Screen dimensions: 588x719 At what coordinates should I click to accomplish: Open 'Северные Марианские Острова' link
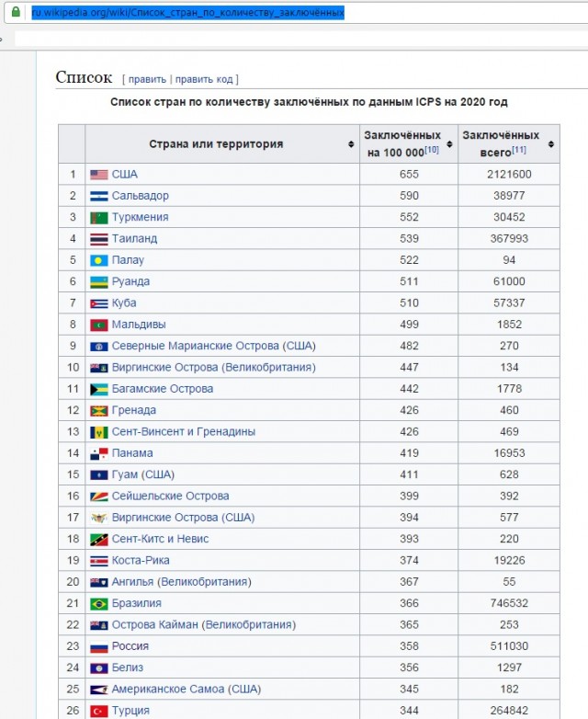[196, 347]
